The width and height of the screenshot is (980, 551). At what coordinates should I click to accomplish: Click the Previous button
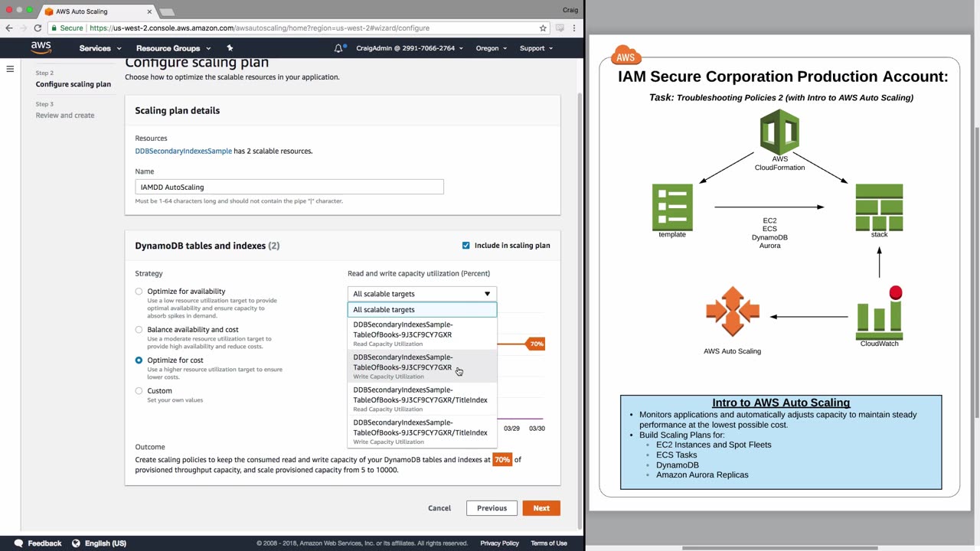click(492, 508)
